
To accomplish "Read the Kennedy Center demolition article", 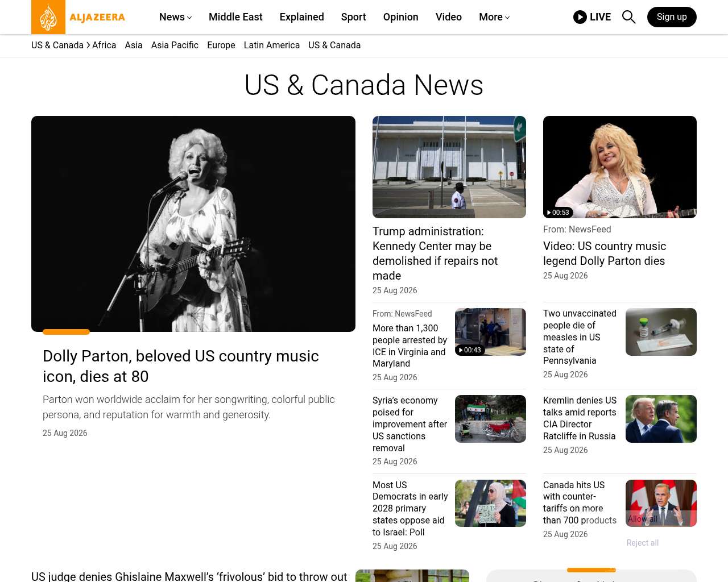I will 435,253.
